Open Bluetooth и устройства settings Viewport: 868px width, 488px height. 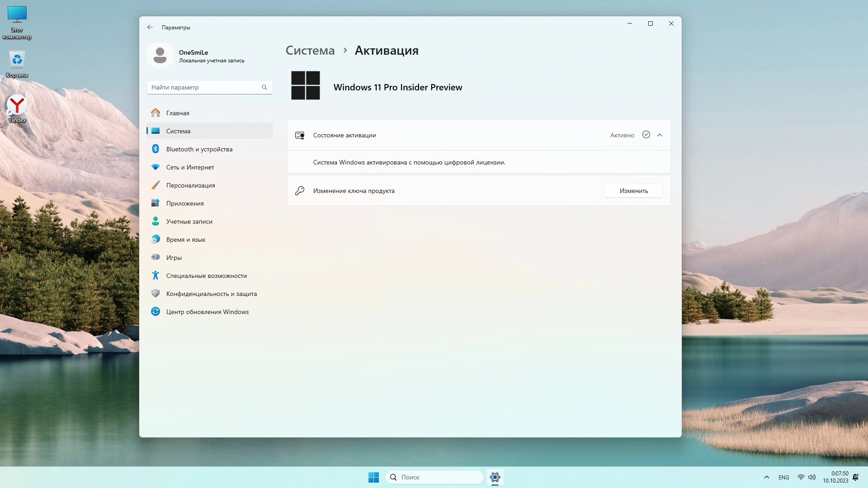click(199, 149)
